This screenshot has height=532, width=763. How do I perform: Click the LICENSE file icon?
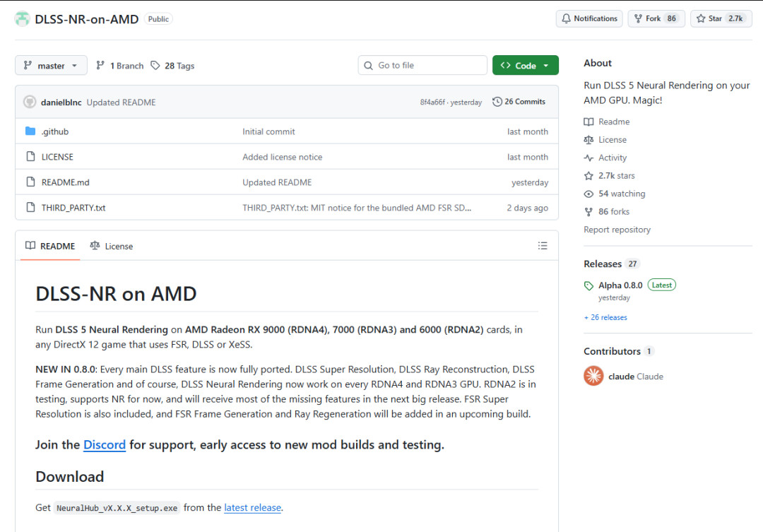click(x=30, y=156)
